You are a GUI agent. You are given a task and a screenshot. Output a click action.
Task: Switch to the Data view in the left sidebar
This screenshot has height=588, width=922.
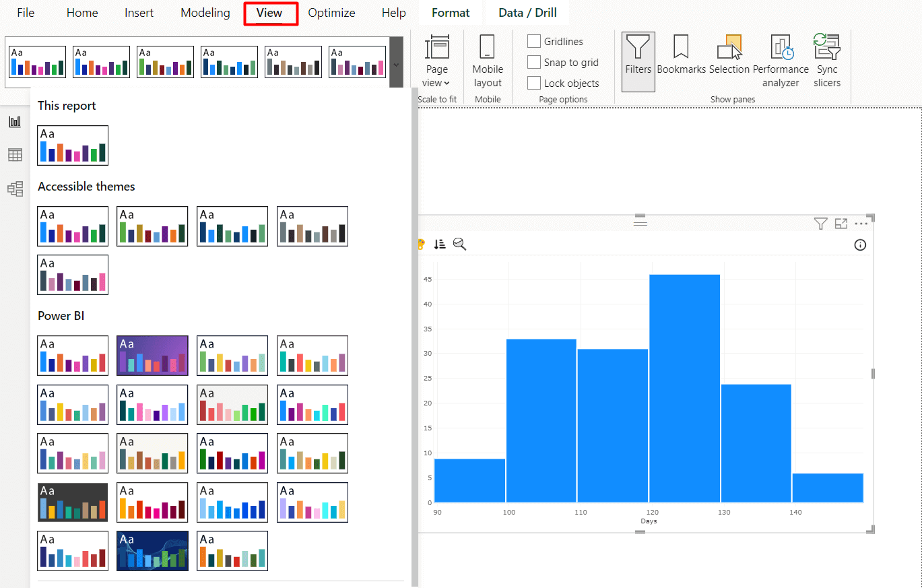(15, 155)
